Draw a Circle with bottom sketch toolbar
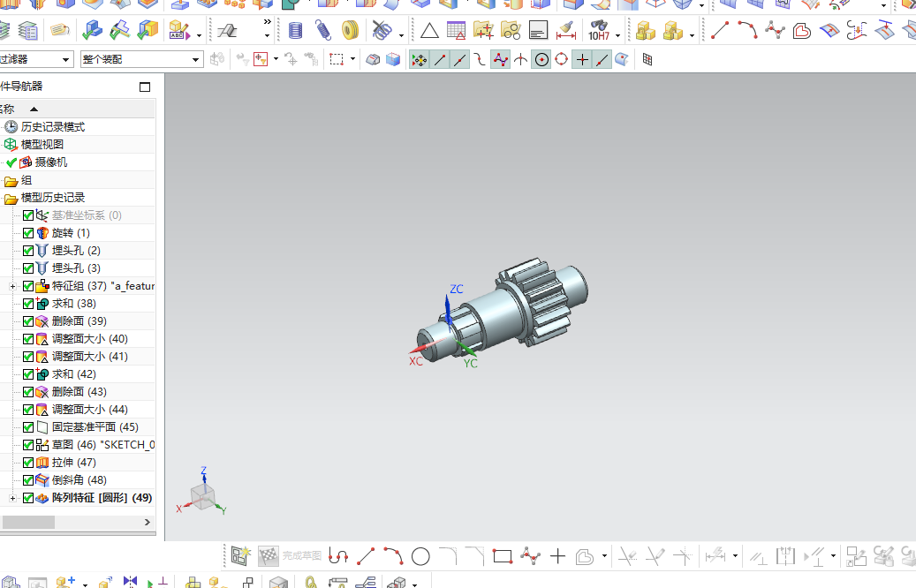This screenshot has height=588, width=916. (420, 556)
